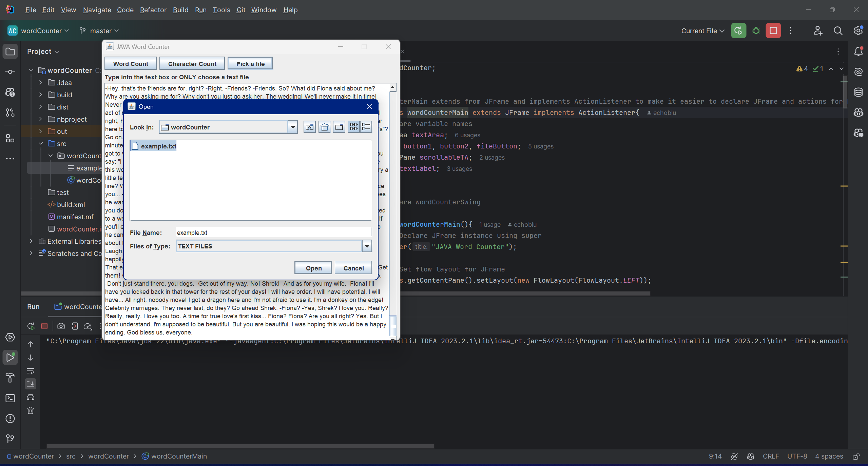Click the Run panel tab

(33, 306)
